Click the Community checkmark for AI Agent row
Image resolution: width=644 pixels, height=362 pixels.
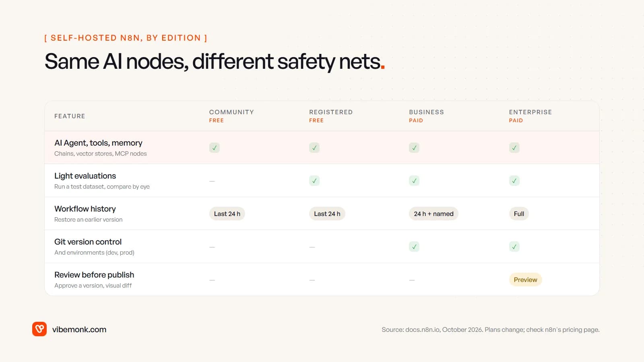[x=215, y=148]
